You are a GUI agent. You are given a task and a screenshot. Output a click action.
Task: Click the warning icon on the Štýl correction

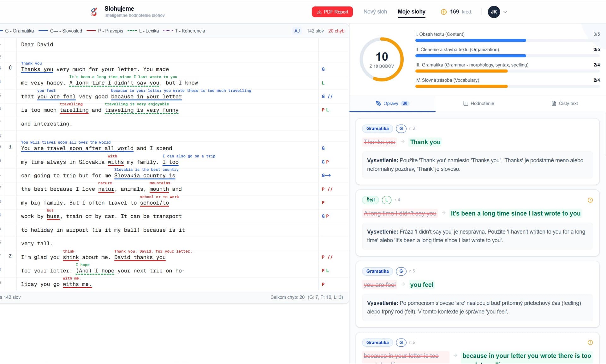(590, 200)
